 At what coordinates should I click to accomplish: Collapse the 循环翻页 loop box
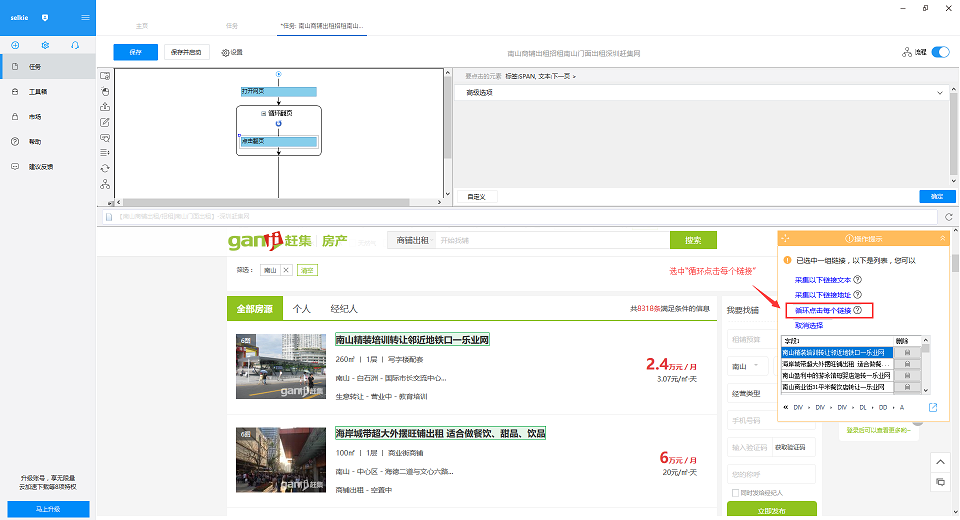[264, 113]
